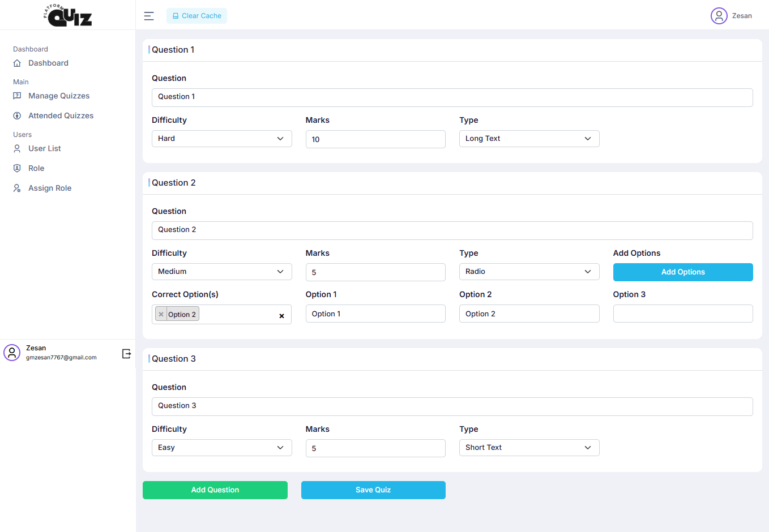Click the Save Quiz button
The height and width of the screenshot is (532, 769).
pyautogui.click(x=373, y=490)
